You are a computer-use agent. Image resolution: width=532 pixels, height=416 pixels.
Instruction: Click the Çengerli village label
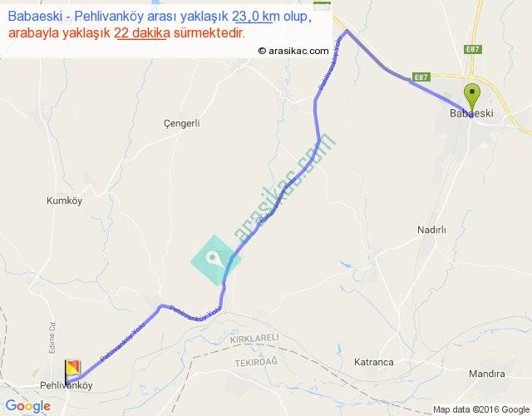tap(182, 123)
